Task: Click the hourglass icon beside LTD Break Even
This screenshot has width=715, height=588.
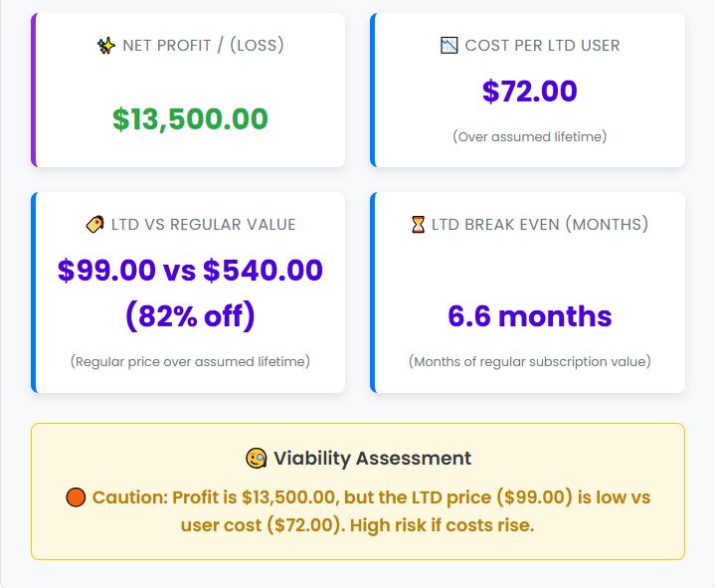Action: 418,225
